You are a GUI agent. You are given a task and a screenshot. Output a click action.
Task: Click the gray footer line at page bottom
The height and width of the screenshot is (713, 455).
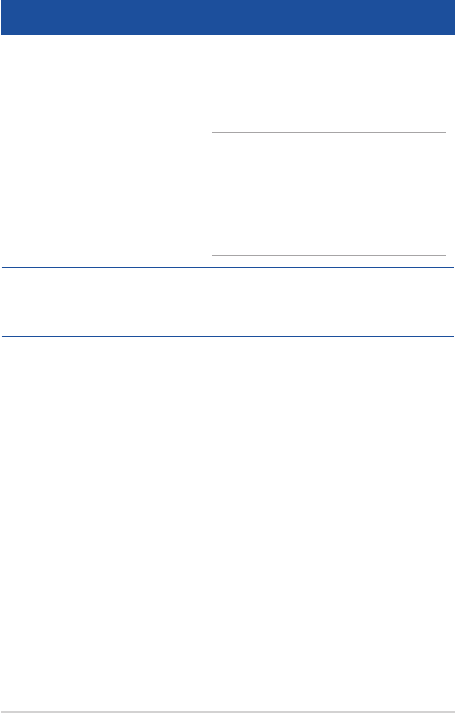tap(227, 712)
